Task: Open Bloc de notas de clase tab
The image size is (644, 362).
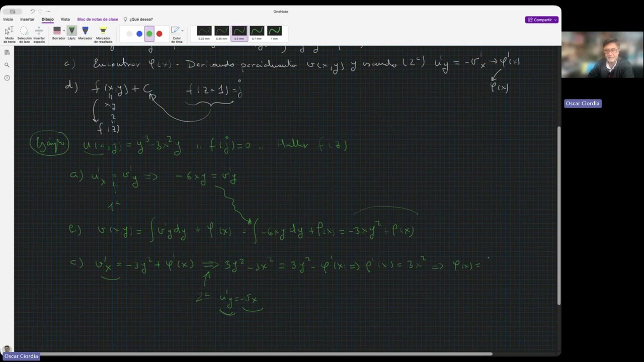Action: (98, 19)
